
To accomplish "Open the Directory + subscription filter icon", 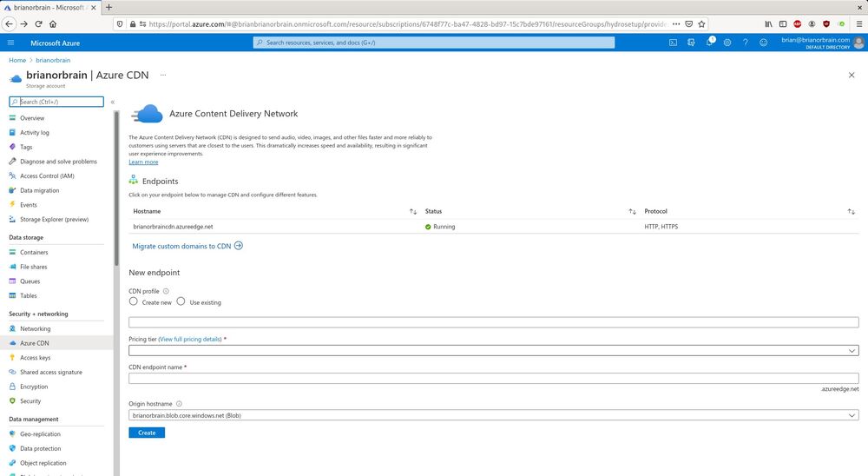I will [691, 43].
